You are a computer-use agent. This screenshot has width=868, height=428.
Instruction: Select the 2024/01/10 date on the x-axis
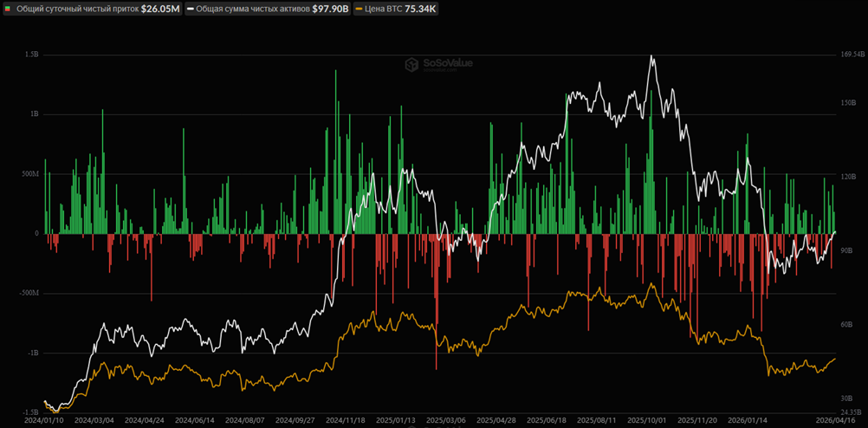[x=43, y=420]
